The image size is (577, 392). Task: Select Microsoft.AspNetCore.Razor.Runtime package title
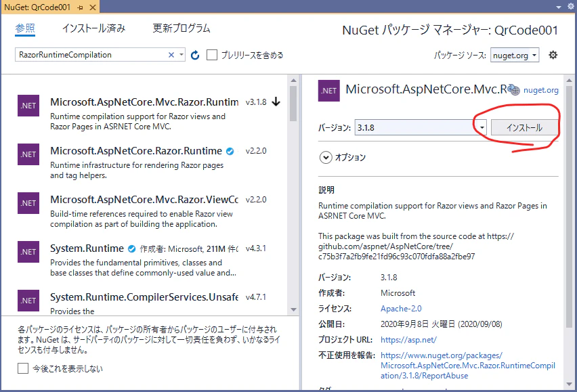tap(136, 151)
